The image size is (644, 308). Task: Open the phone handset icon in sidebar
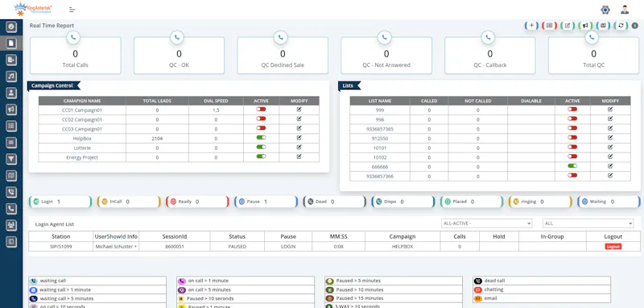[11, 209]
